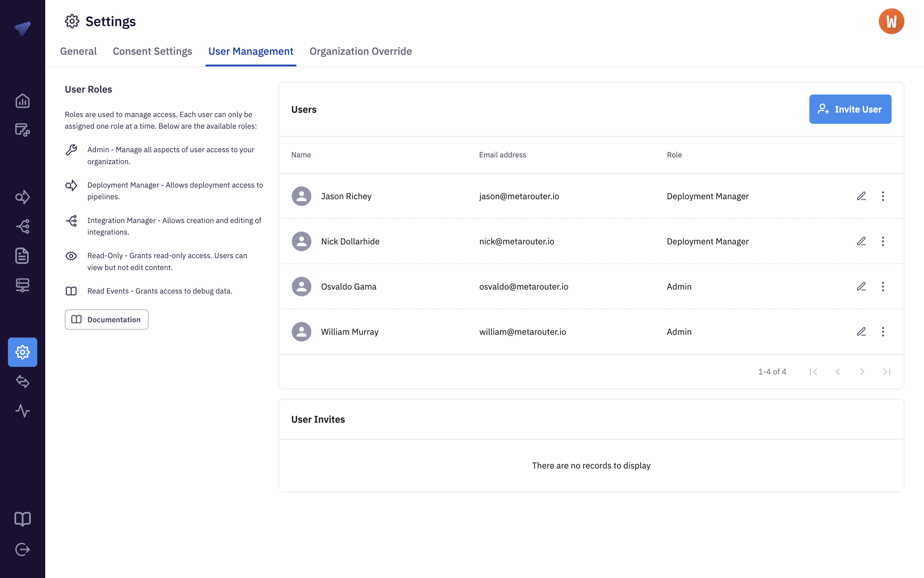
Task: Switch to the Consent Settings tab
Action: (x=152, y=51)
